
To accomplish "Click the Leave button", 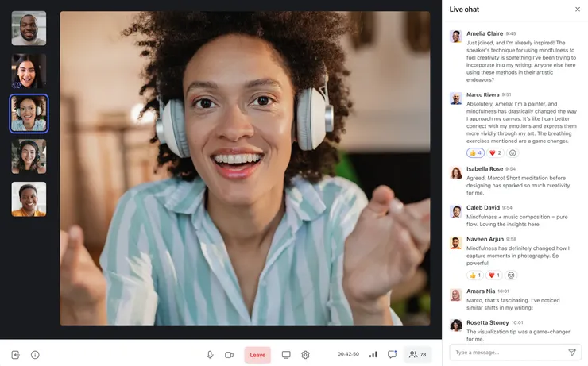I will [x=257, y=355].
